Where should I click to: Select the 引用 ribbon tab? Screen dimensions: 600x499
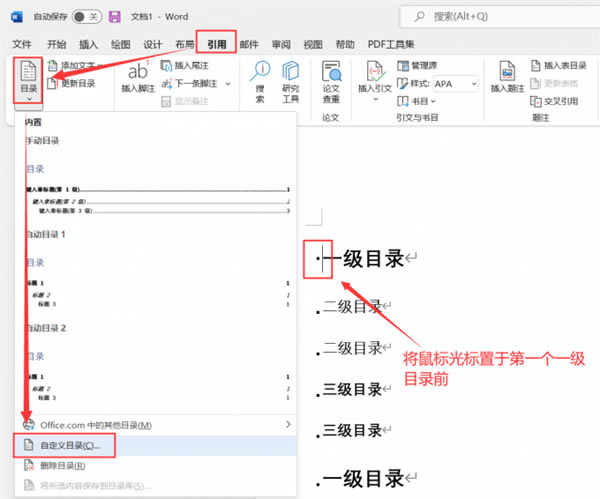click(217, 44)
